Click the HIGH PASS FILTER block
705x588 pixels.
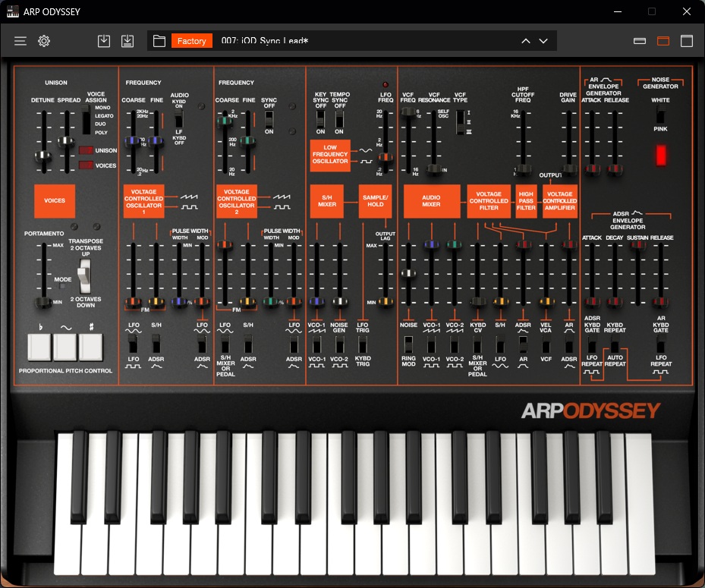coord(526,201)
